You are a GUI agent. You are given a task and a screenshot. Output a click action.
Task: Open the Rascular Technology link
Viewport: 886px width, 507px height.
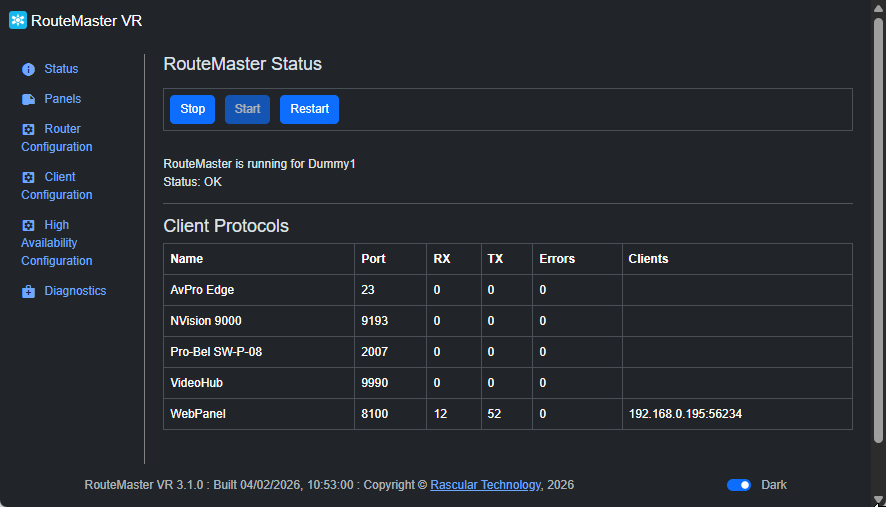tap(485, 485)
